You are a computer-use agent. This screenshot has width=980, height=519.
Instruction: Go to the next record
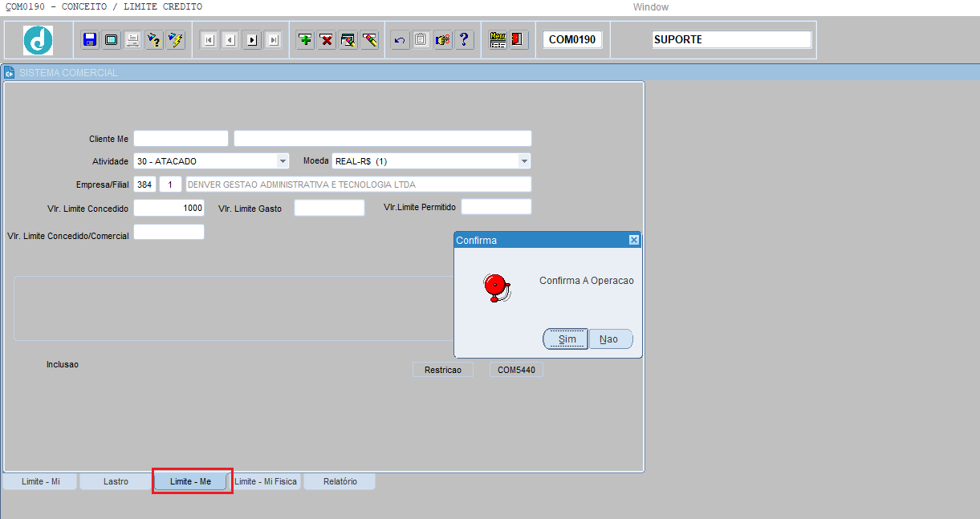tap(252, 39)
